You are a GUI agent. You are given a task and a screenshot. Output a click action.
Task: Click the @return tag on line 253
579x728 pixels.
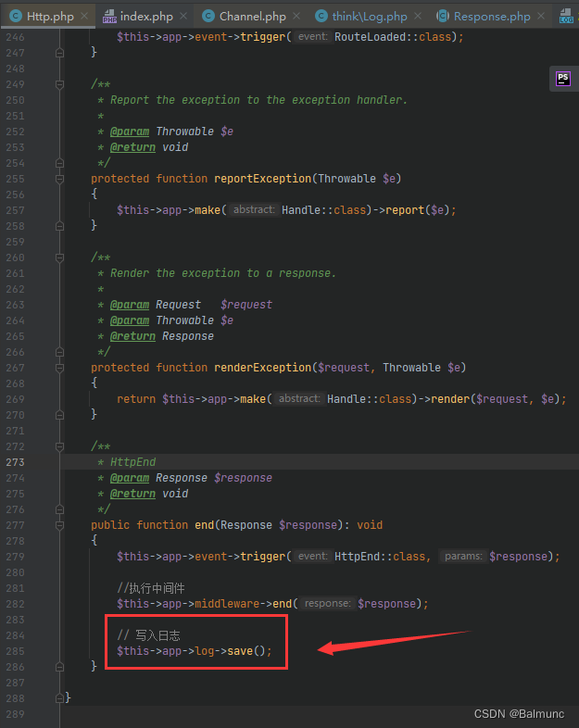coord(132,147)
